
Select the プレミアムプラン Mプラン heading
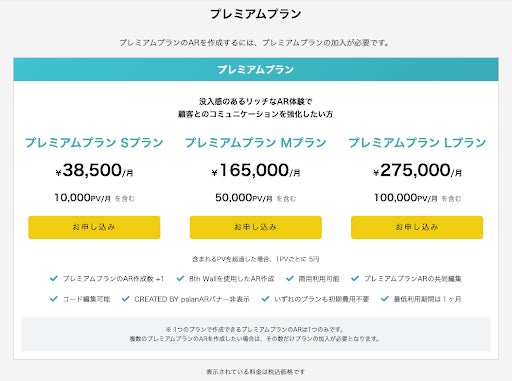tap(256, 143)
